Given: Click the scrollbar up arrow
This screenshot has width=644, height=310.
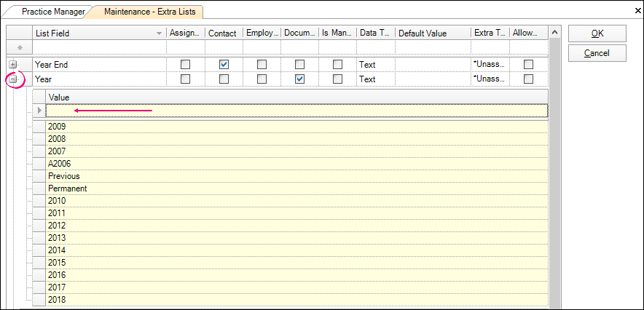Looking at the screenshot, I should tap(554, 33).
